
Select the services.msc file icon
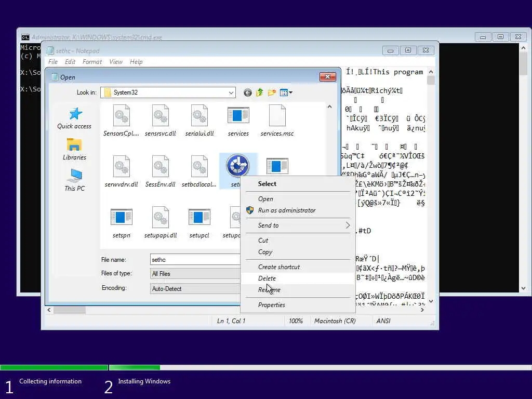point(277,116)
